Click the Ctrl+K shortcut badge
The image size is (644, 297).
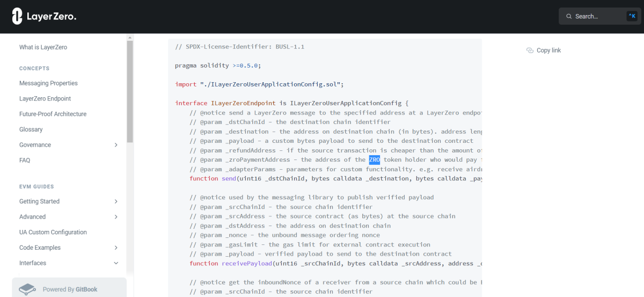(x=632, y=16)
